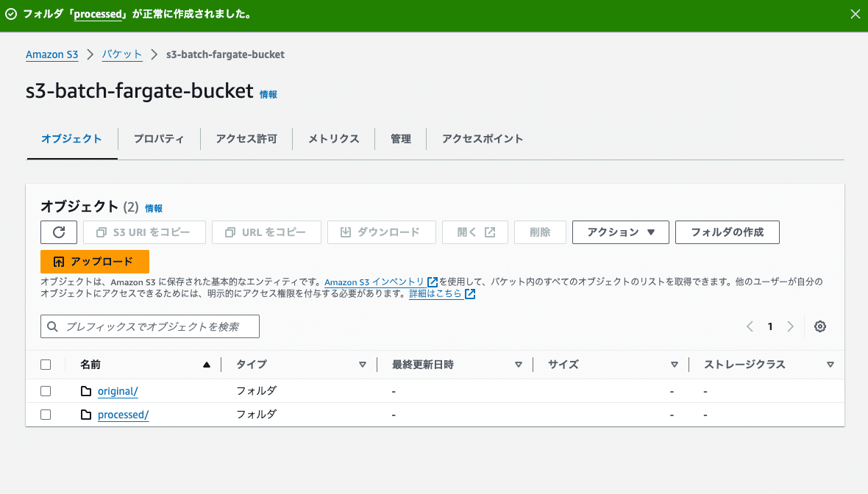Open the Amazon S3 breadcrumb link
The image size is (868, 494).
(x=52, y=54)
